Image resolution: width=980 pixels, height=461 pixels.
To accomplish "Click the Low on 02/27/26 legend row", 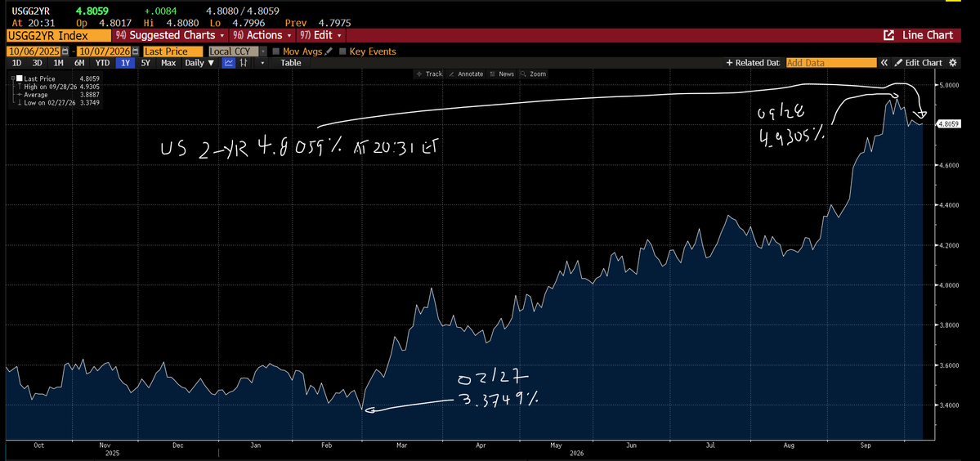I will point(57,103).
